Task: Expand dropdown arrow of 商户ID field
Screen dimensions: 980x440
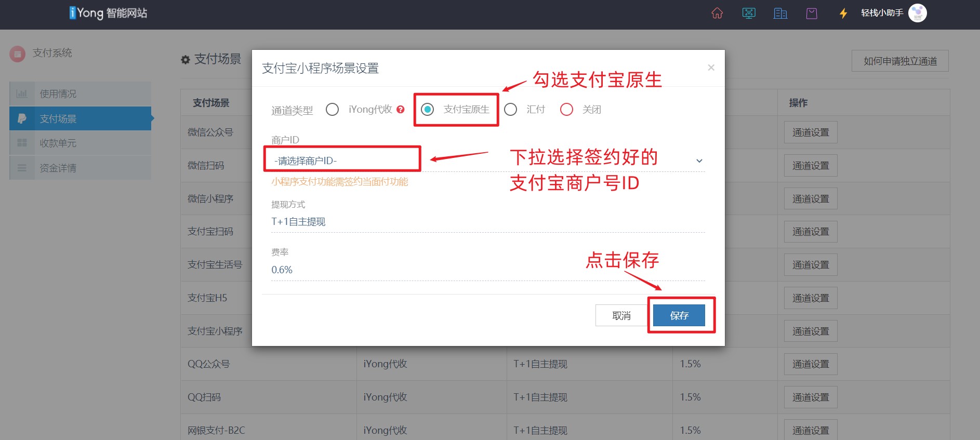Action: coord(699,161)
